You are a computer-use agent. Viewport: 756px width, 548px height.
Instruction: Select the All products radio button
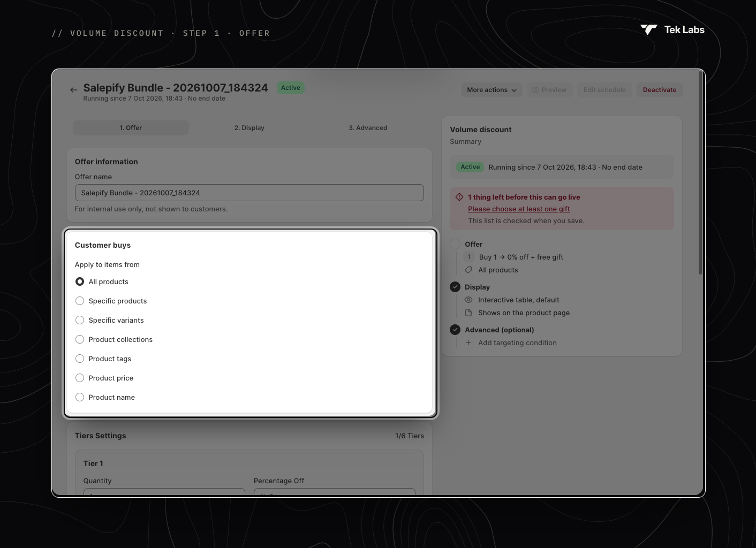coord(80,281)
